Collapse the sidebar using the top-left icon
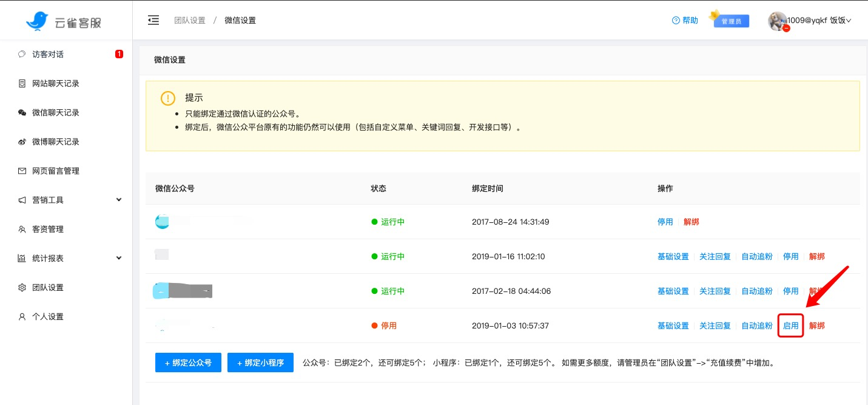This screenshot has height=405, width=868. [x=153, y=19]
